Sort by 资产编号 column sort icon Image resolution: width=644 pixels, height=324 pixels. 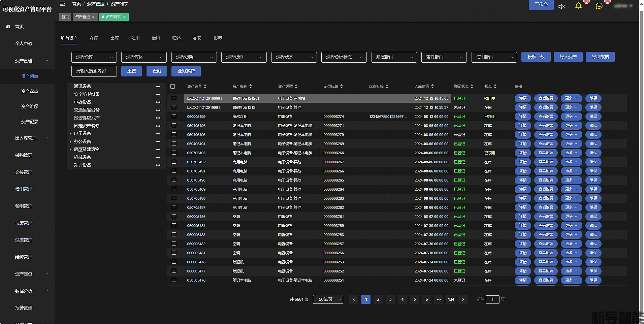click(205, 87)
